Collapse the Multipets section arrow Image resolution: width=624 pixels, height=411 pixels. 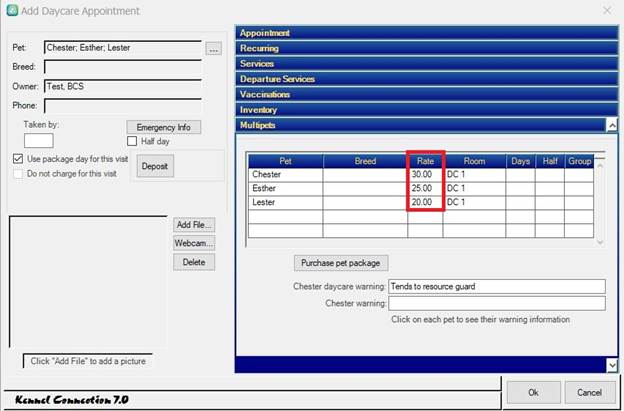611,126
